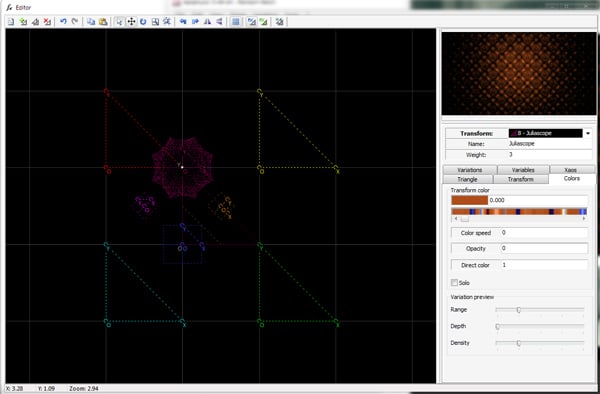Enable the Solo checkbox

[454, 283]
